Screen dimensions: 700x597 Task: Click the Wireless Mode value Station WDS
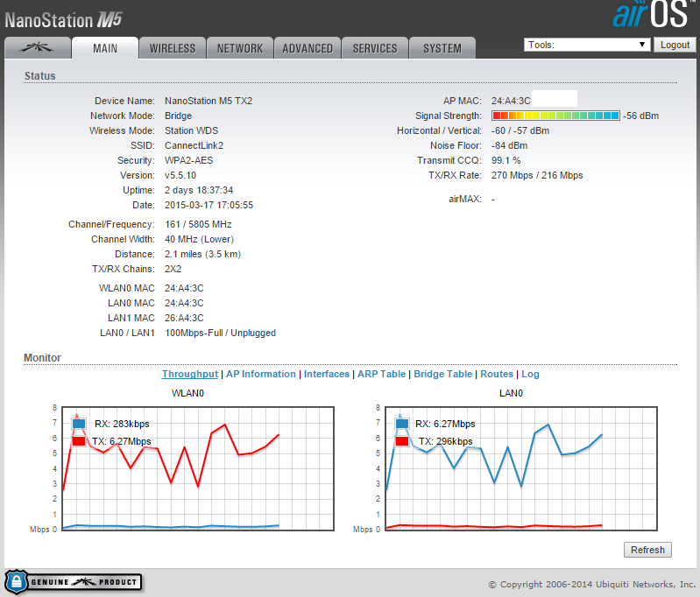click(x=191, y=130)
